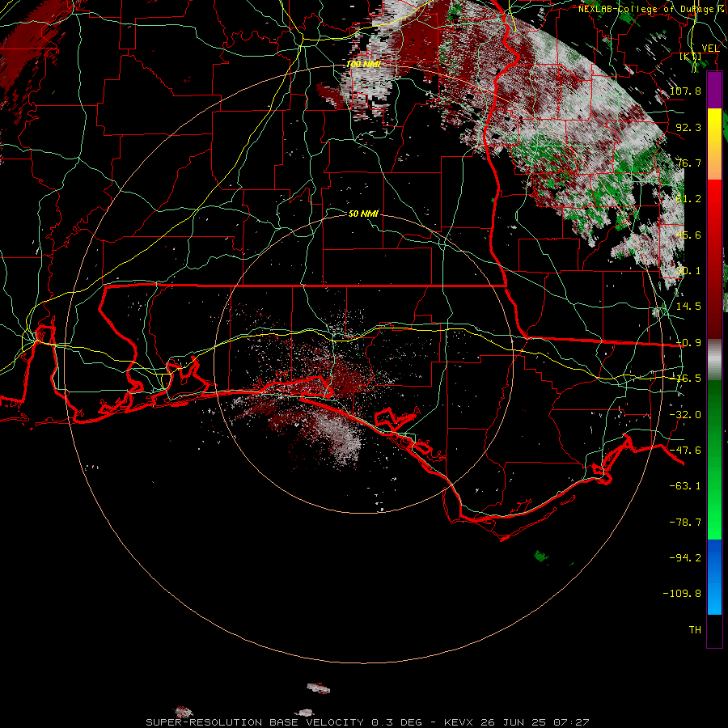Click the 100 NMI range ring label
This screenshot has height=728, width=728.
coord(363,64)
